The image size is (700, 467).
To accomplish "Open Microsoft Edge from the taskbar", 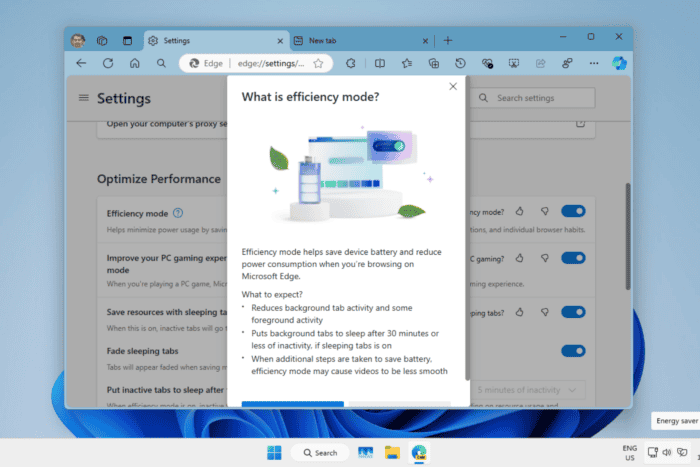I will 419,453.
